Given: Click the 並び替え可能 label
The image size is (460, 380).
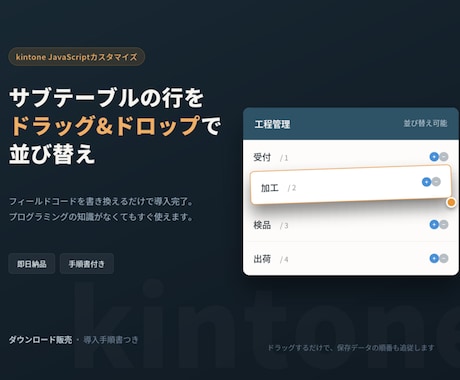Looking at the screenshot, I should (x=425, y=123).
